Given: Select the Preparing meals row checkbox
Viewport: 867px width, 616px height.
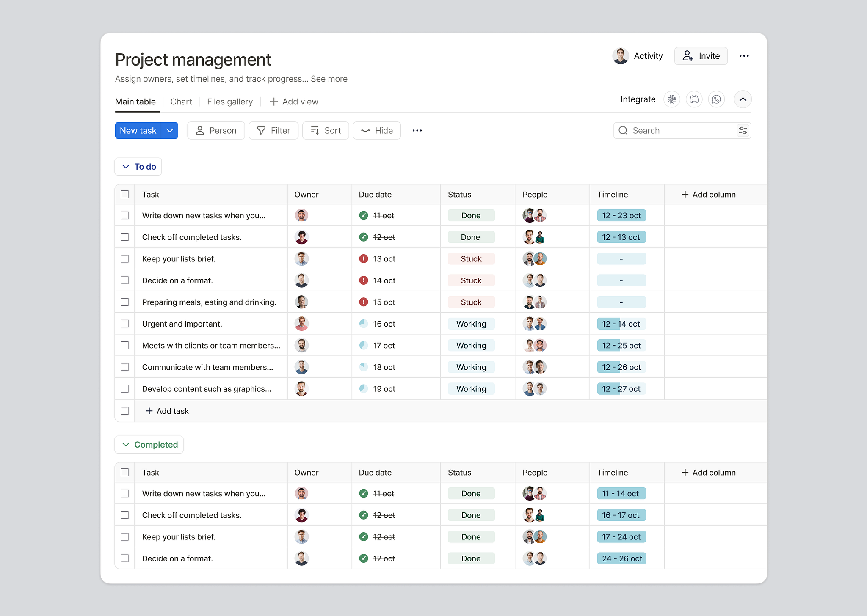Looking at the screenshot, I should 124,302.
